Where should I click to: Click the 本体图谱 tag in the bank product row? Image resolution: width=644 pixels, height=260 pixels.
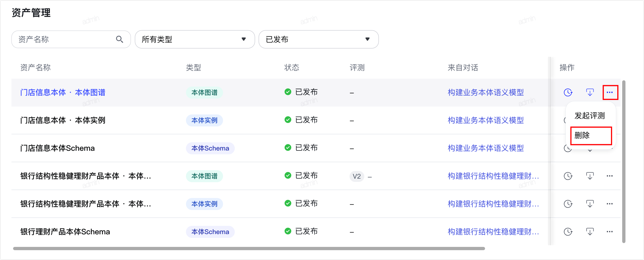[204, 176]
